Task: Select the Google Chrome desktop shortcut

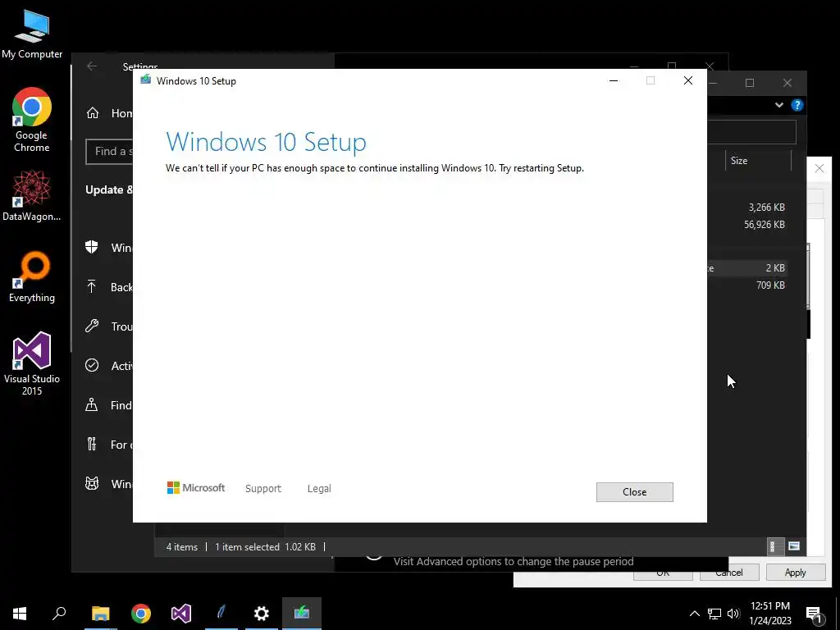Action: point(32,120)
